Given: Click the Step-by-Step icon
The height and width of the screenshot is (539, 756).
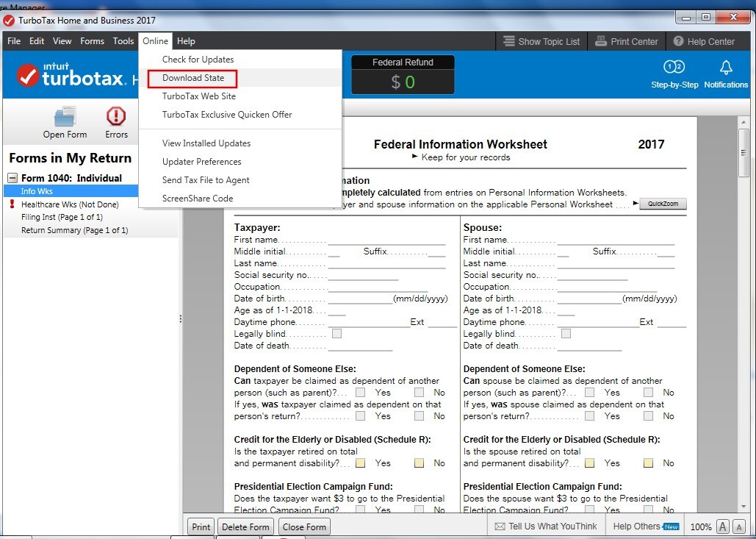Looking at the screenshot, I should pos(674,67).
